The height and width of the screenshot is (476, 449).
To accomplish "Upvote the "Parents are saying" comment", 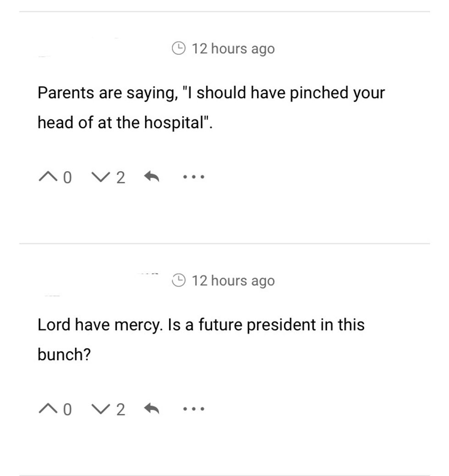I will tap(49, 177).
